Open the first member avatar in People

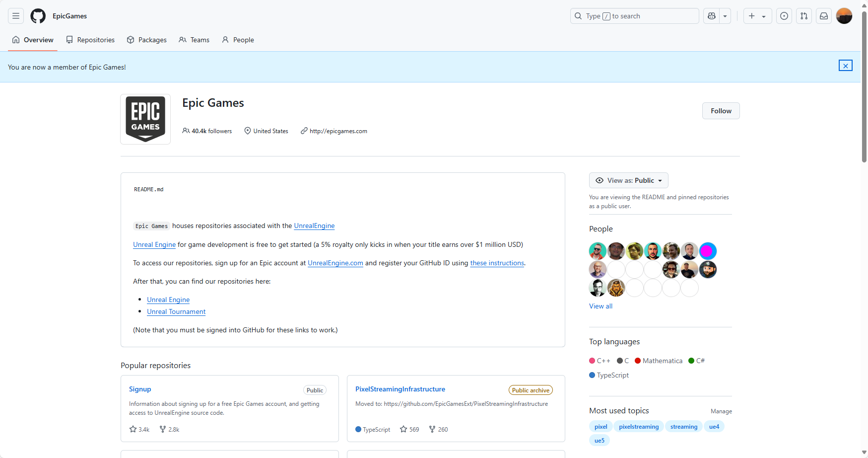click(x=598, y=251)
